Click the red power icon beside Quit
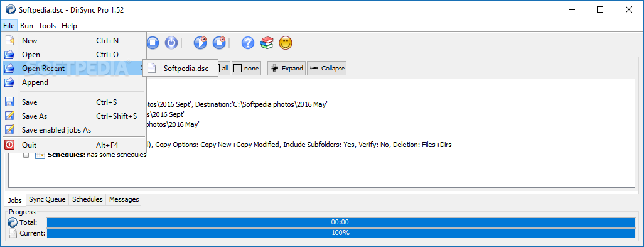 [9, 145]
